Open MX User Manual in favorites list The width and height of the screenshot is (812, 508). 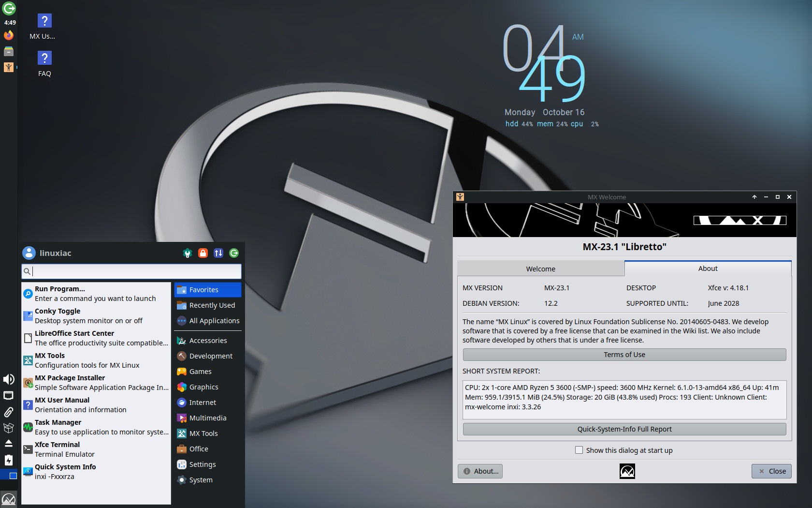[x=96, y=405]
